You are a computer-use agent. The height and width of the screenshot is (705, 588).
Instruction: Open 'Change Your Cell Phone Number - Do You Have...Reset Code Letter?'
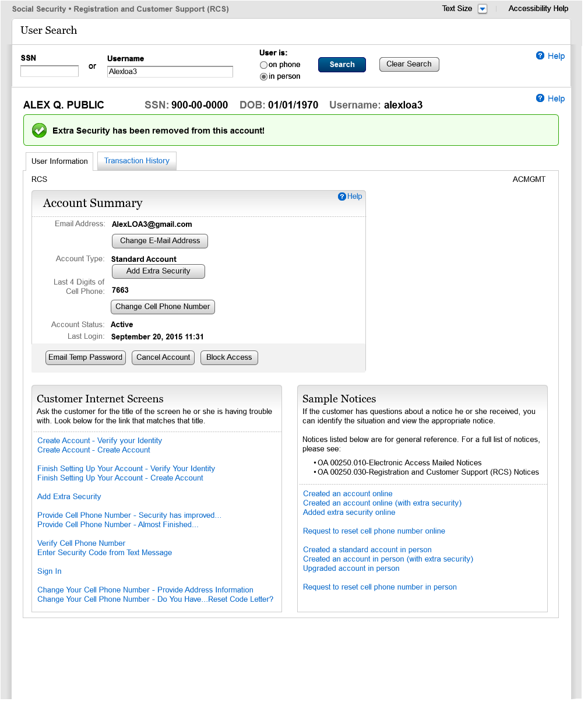point(155,599)
